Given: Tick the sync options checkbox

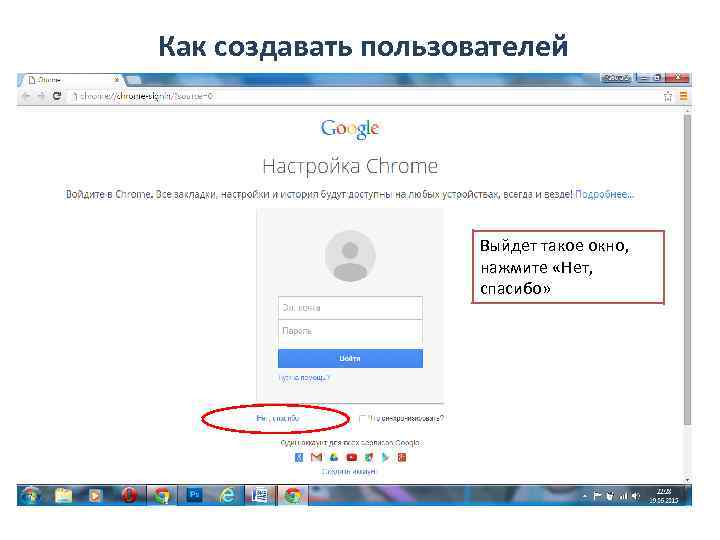Looking at the screenshot, I should 362,418.
